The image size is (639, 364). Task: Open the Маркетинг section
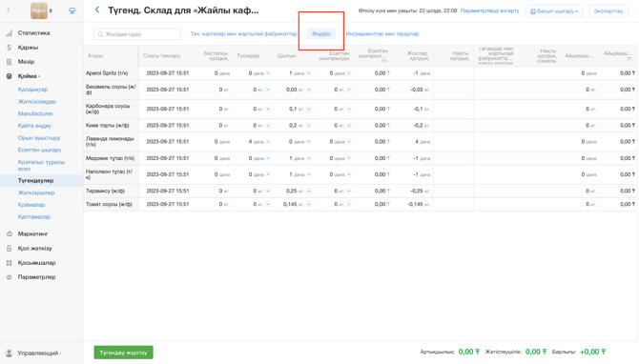(33, 234)
